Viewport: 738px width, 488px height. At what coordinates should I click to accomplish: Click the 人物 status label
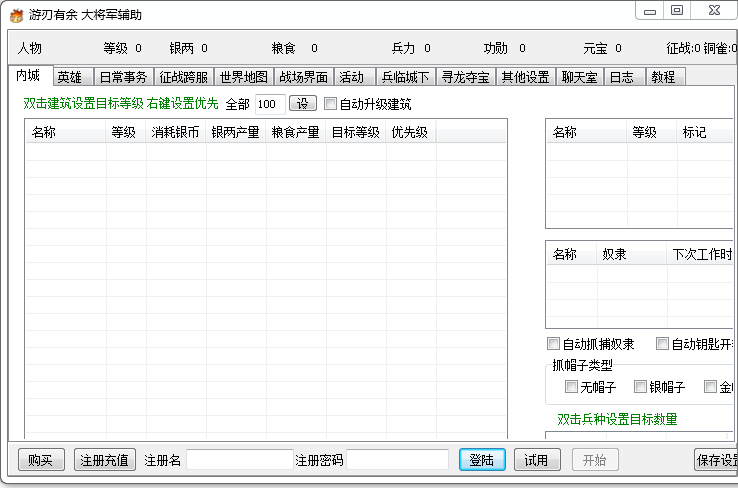[x=30, y=48]
